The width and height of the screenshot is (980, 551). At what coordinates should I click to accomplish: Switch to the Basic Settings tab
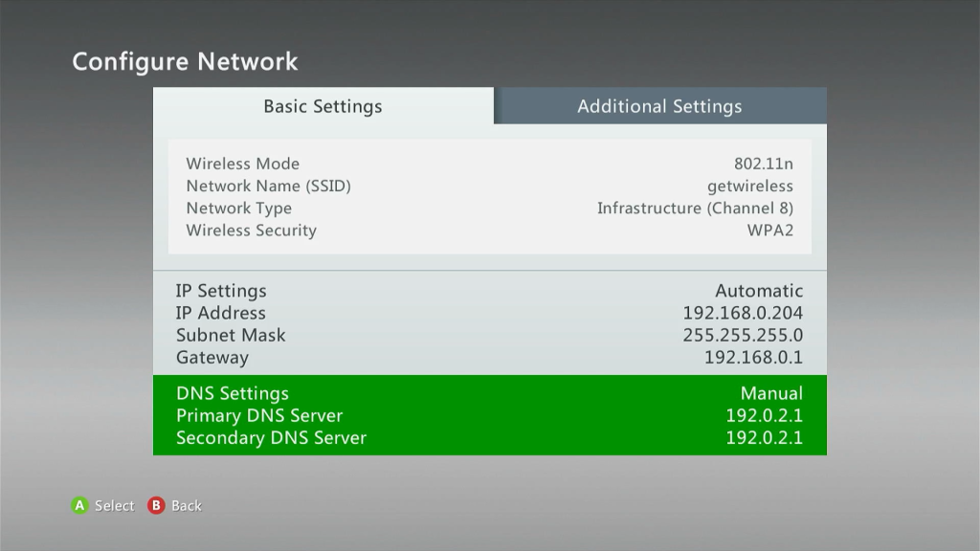(323, 105)
